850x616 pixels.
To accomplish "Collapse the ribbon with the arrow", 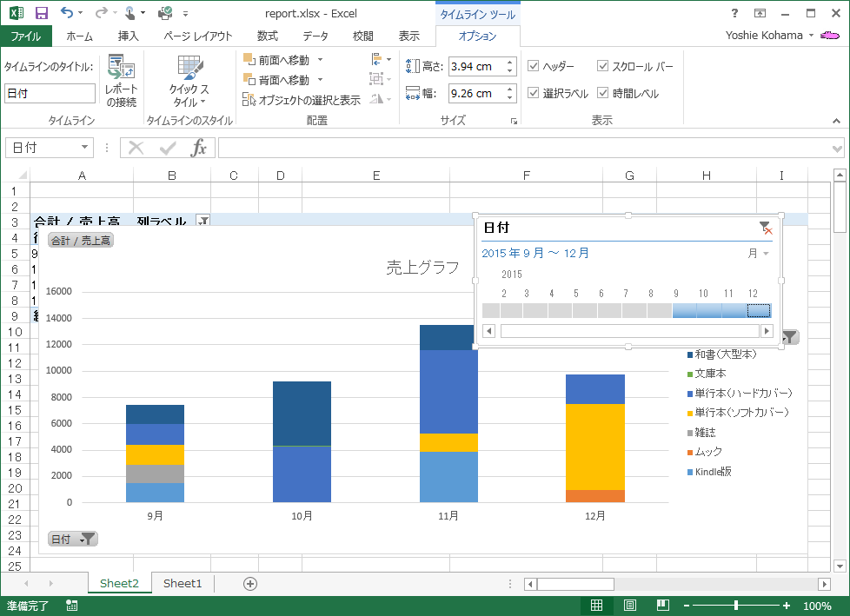I will point(836,121).
